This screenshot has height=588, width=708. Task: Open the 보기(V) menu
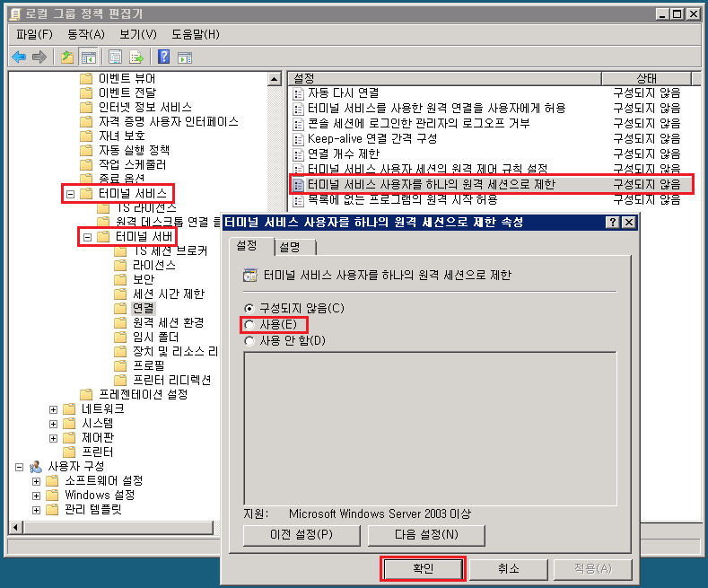[x=137, y=34]
